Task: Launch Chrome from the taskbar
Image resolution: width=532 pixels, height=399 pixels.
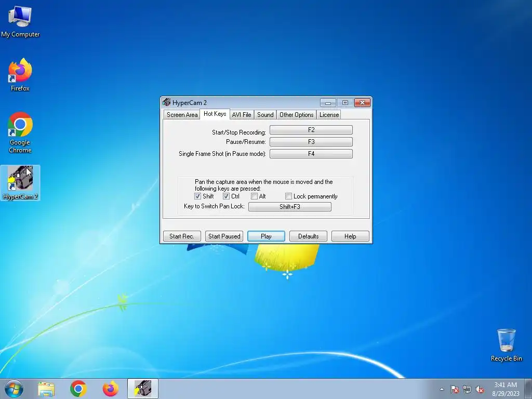Action: pyautogui.click(x=78, y=389)
